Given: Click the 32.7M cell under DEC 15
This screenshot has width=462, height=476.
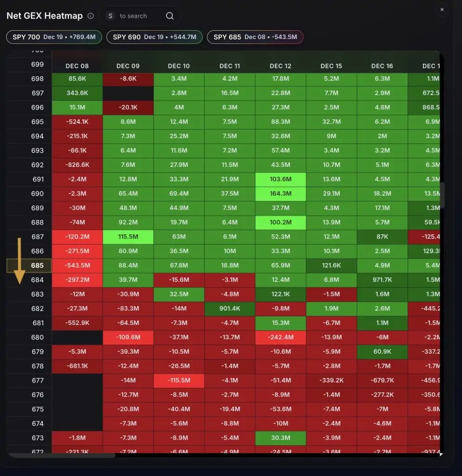Looking at the screenshot, I should tap(331, 122).
